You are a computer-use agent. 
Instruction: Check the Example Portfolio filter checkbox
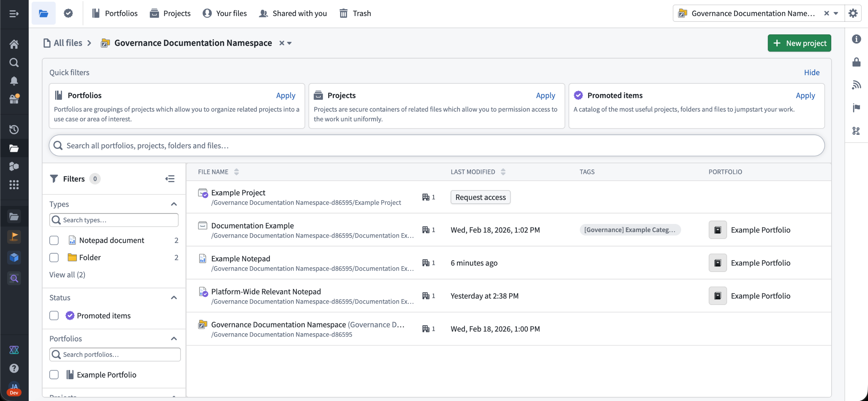point(54,374)
